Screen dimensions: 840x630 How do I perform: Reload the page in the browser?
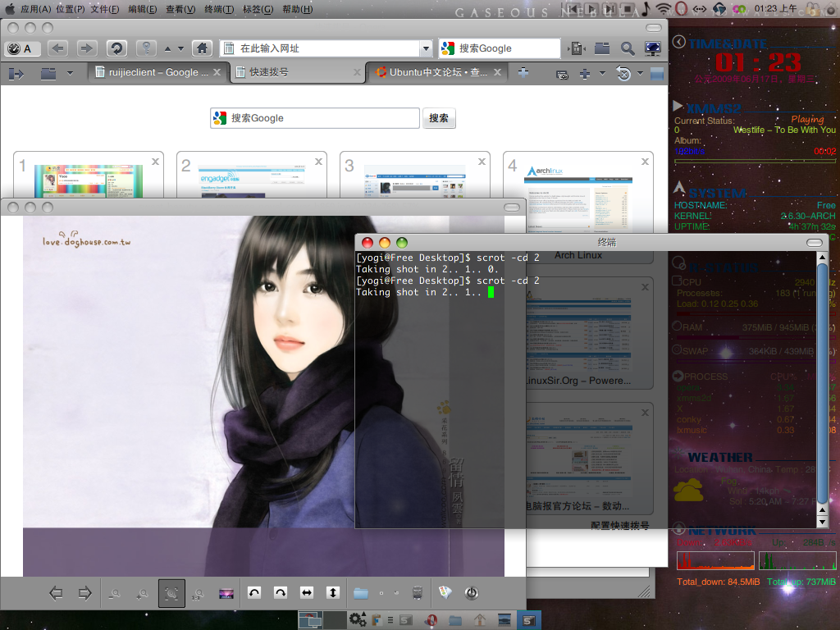[x=116, y=48]
